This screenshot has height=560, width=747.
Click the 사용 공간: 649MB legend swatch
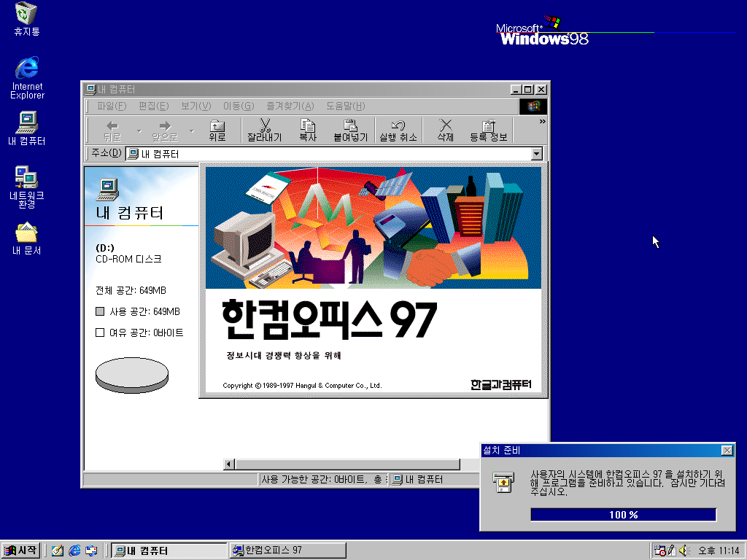coord(100,311)
